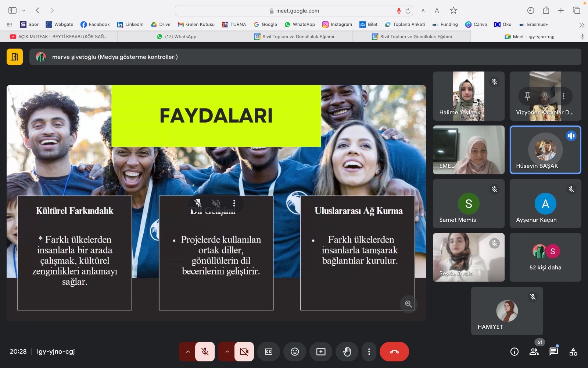Toggle the camera off button

click(x=244, y=352)
